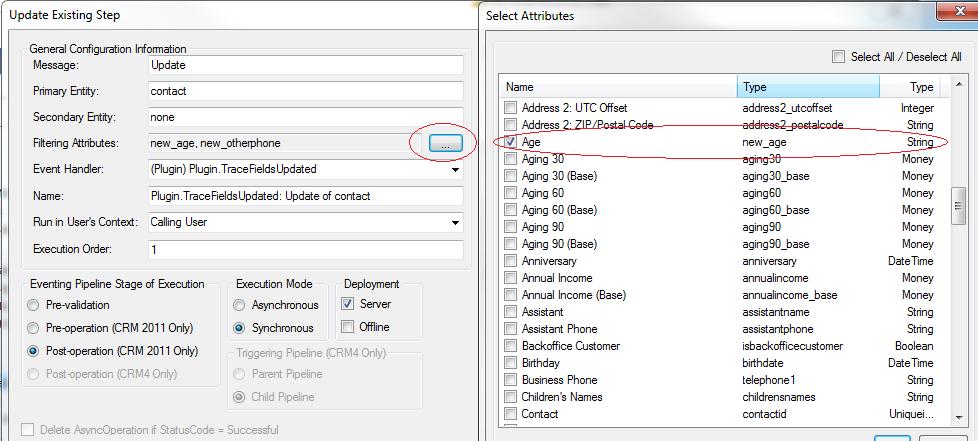Select Synchronous execution mode
This screenshot has height=441, width=978.
tap(240, 328)
